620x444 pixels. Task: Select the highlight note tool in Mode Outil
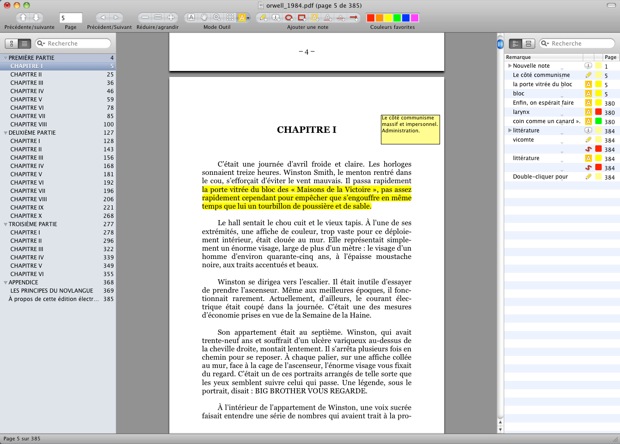click(x=241, y=17)
